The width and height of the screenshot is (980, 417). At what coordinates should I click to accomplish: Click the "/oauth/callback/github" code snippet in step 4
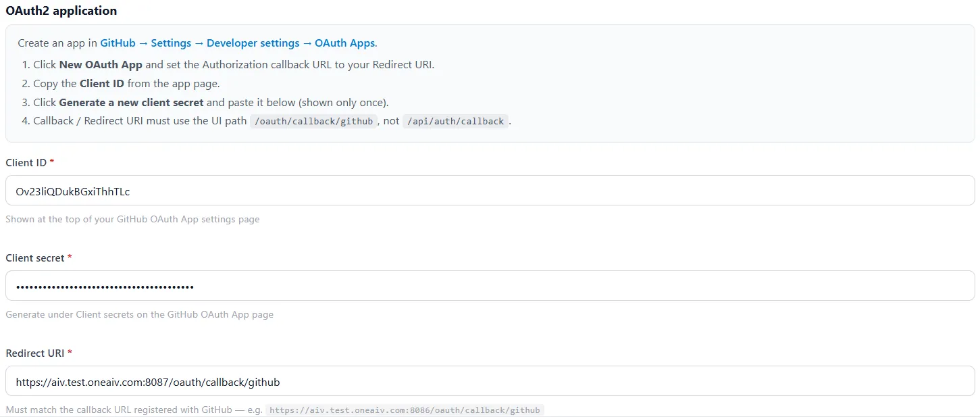click(313, 122)
